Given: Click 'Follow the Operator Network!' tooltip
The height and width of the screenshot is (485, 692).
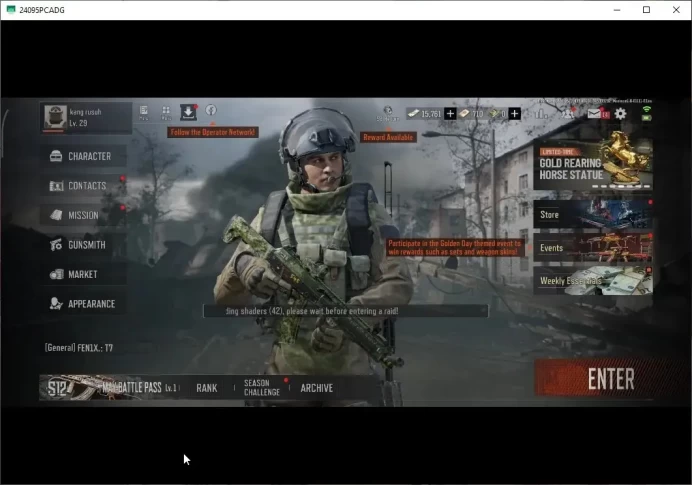Looking at the screenshot, I should pos(213,132).
